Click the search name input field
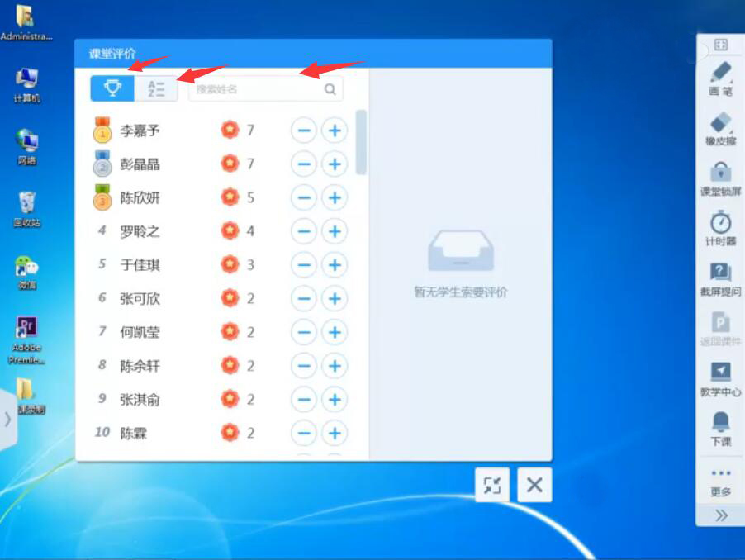This screenshot has width=745, height=560. 266,89
